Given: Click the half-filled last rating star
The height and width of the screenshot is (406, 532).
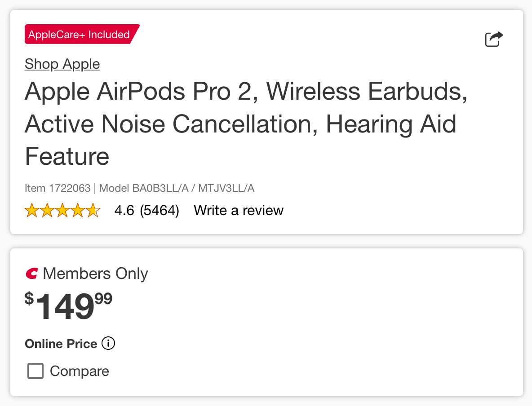Looking at the screenshot, I should point(93,210).
